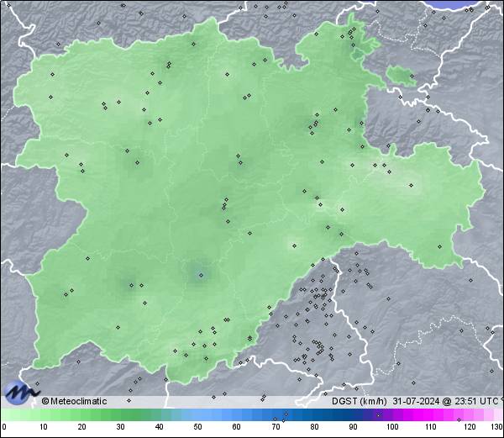Click the DGST (km/h) label
Screen dimensions: 504x438
(x=359, y=401)
